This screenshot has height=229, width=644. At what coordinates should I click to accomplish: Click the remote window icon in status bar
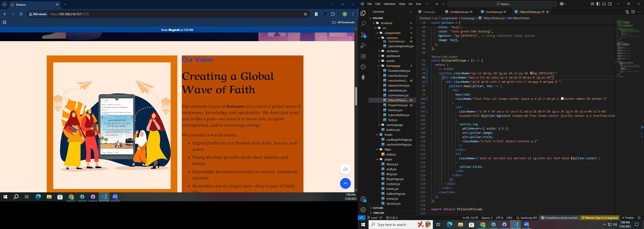coord(362,218)
